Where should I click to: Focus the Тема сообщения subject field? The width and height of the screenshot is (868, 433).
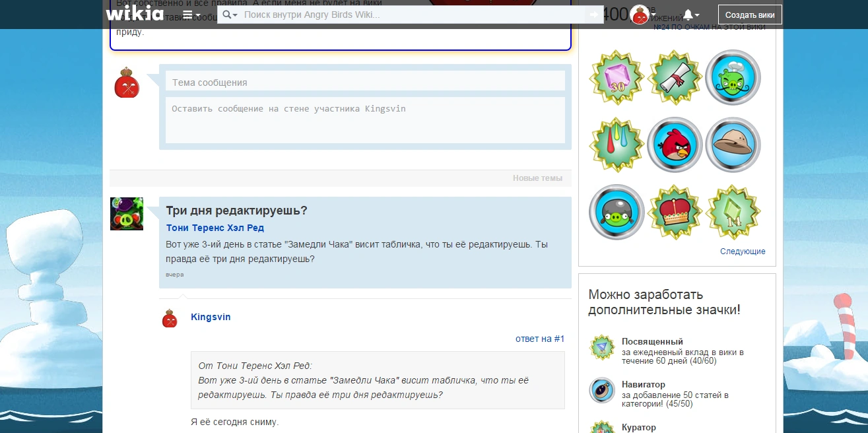(365, 82)
